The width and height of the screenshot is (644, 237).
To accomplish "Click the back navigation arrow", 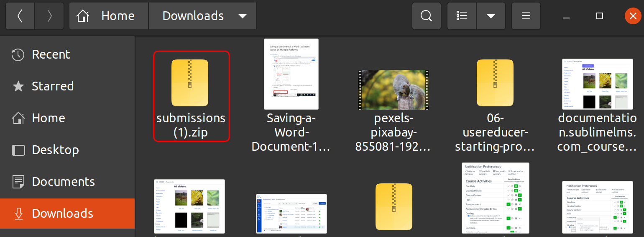I will click(x=20, y=16).
